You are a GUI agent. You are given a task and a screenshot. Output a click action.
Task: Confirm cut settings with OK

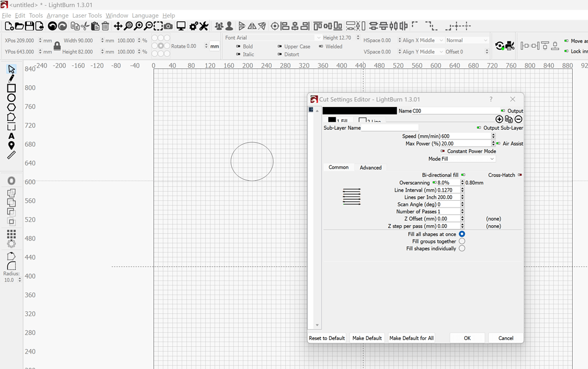click(467, 338)
